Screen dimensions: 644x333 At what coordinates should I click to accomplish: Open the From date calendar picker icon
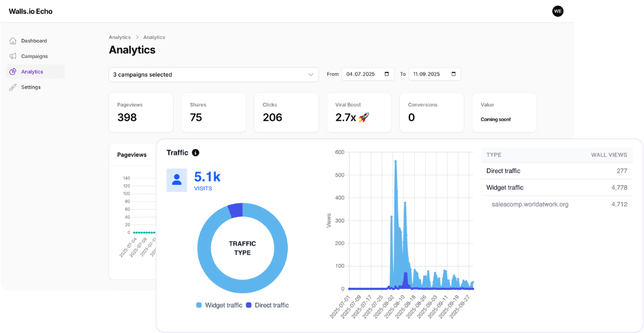click(387, 74)
